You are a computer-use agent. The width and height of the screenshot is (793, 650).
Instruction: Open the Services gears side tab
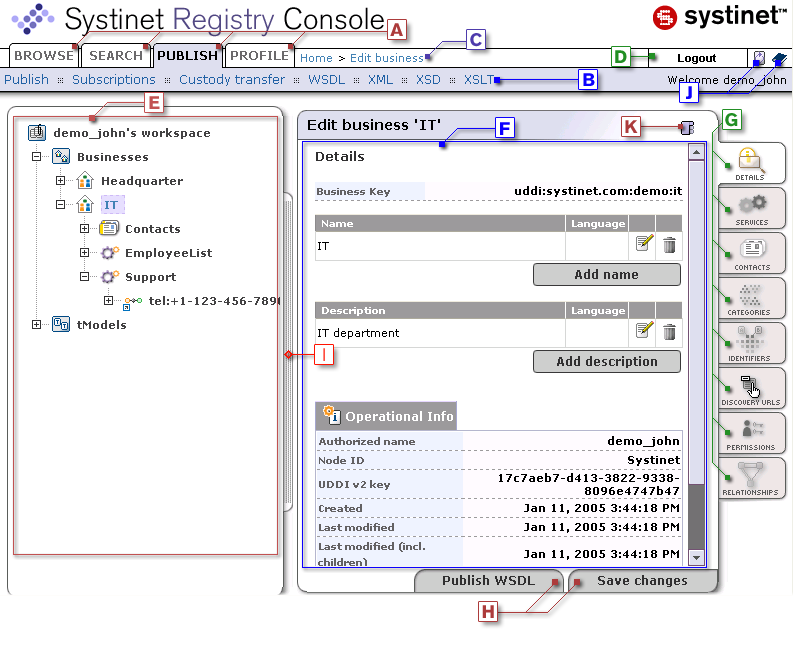752,208
